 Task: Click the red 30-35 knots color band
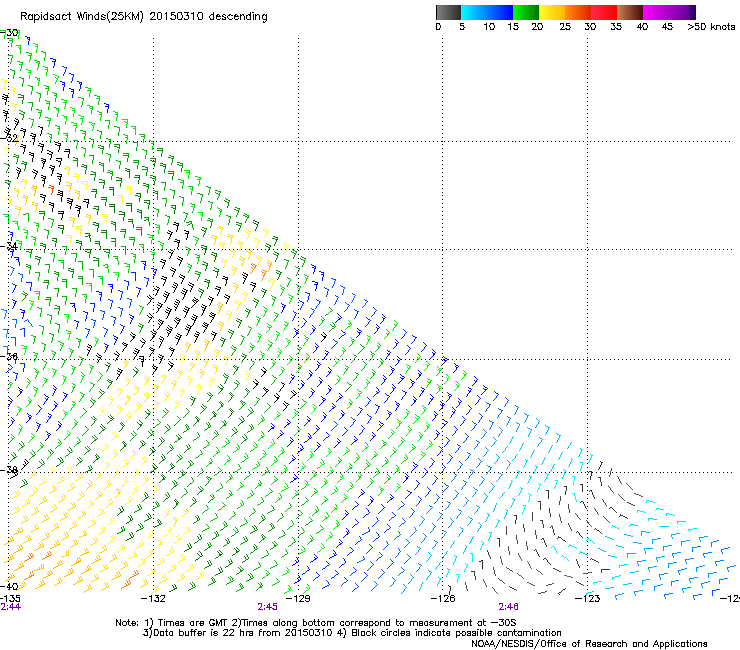coord(604,12)
